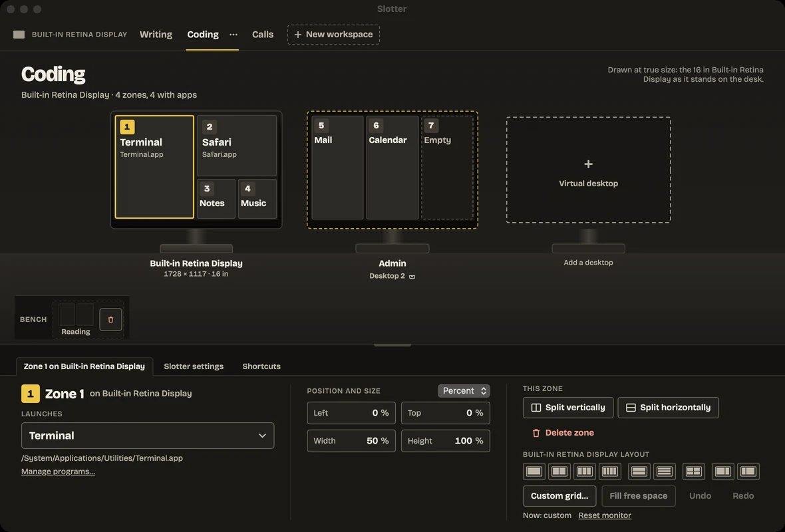Open the Slotter settings tab
This screenshot has height=532, width=785.
click(194, 366)
